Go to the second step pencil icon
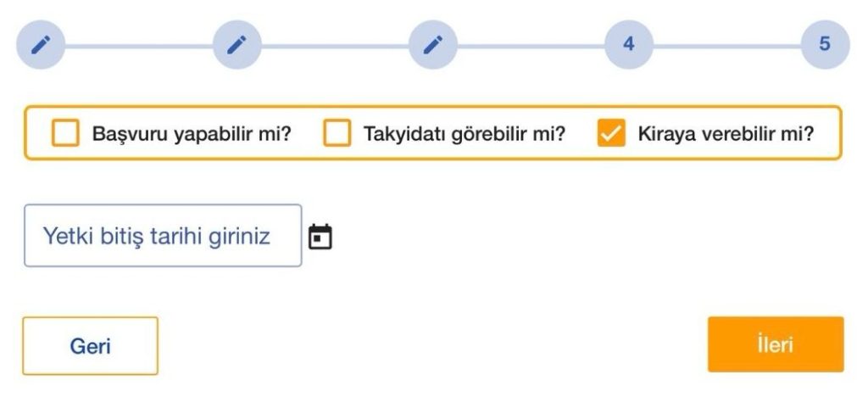This screenshot has width=868, height=397. [237, 45]
